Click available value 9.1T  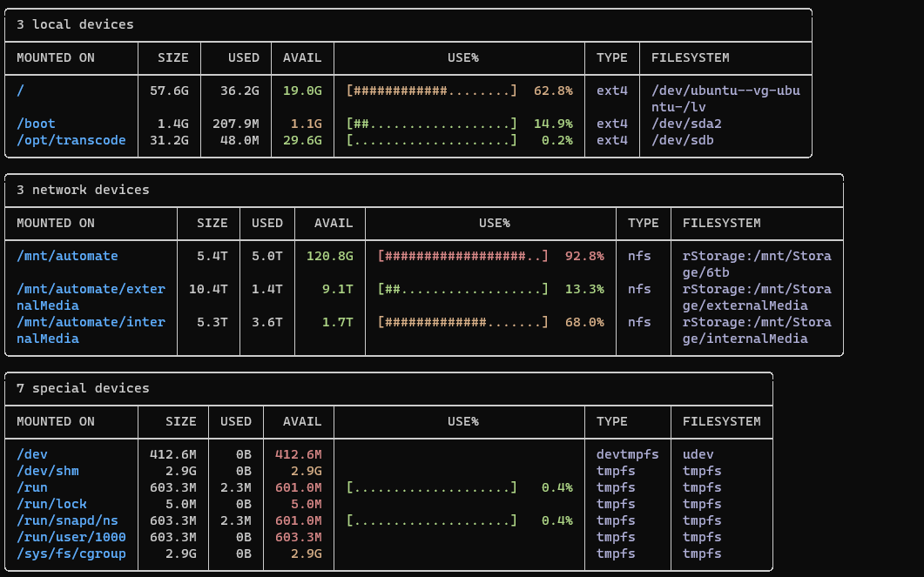338,289
